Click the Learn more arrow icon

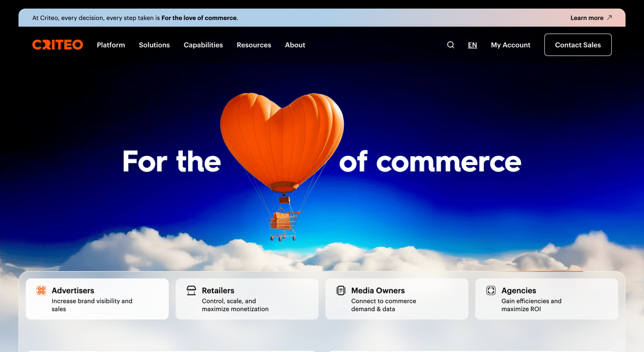coord(609,17)
